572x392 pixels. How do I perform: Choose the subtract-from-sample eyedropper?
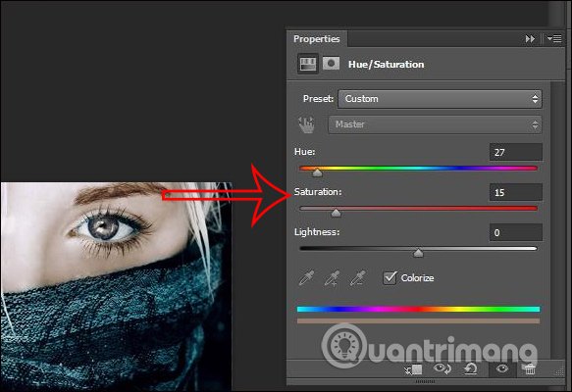[x=357, y=278]
